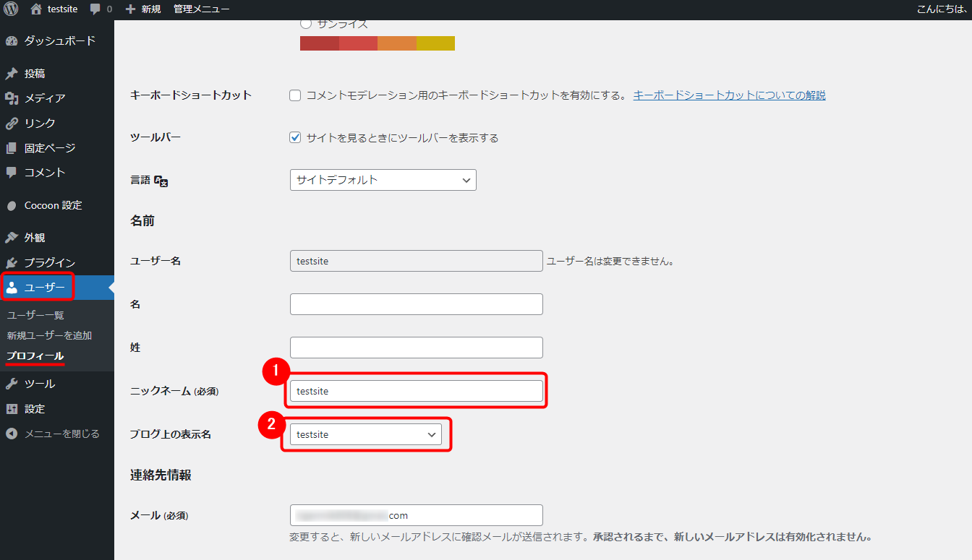Collapse sidebar with メニューを閉じる

[57, 434]
